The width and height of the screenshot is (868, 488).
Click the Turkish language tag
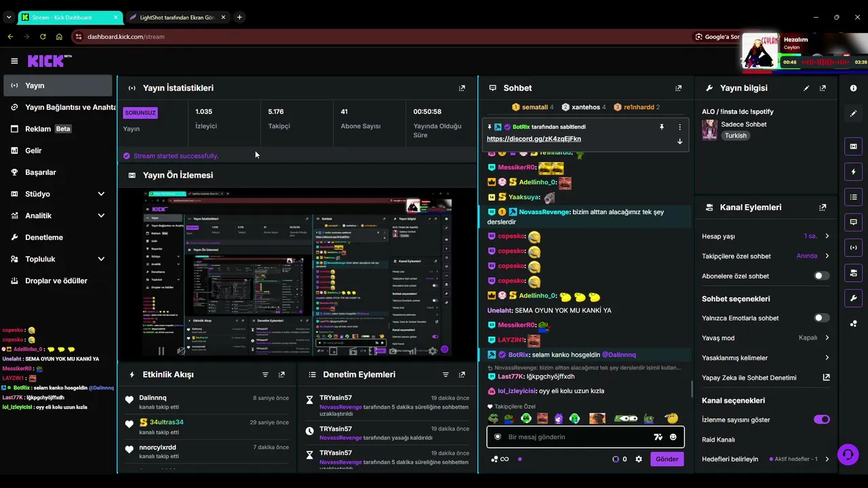click(x=735, y=136)
